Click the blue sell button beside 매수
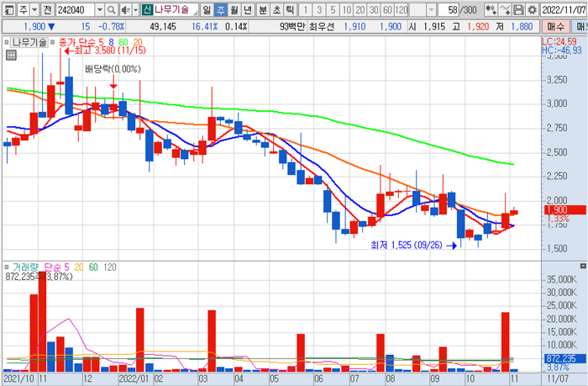The width and height of the screenshot is (588, 386). [580, 27]
